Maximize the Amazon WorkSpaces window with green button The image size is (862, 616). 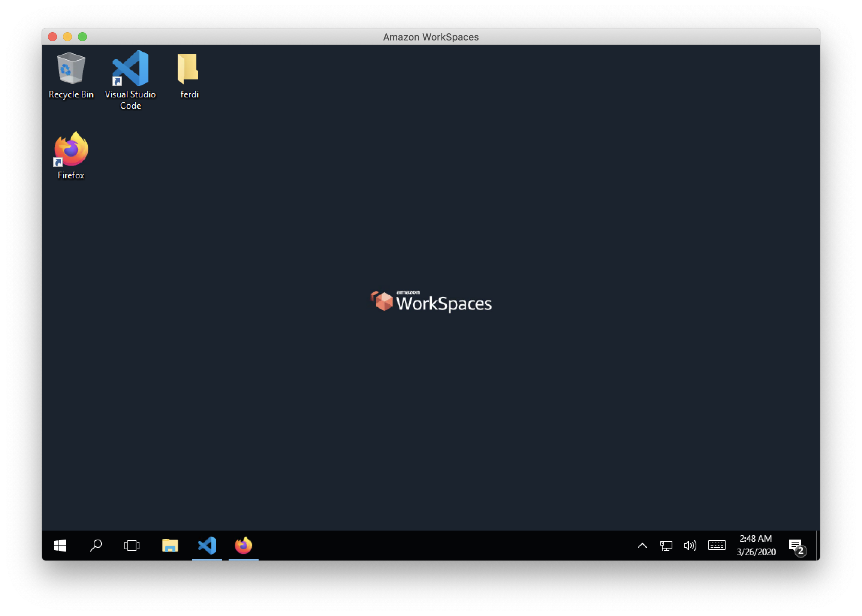[x=82, y=37]
